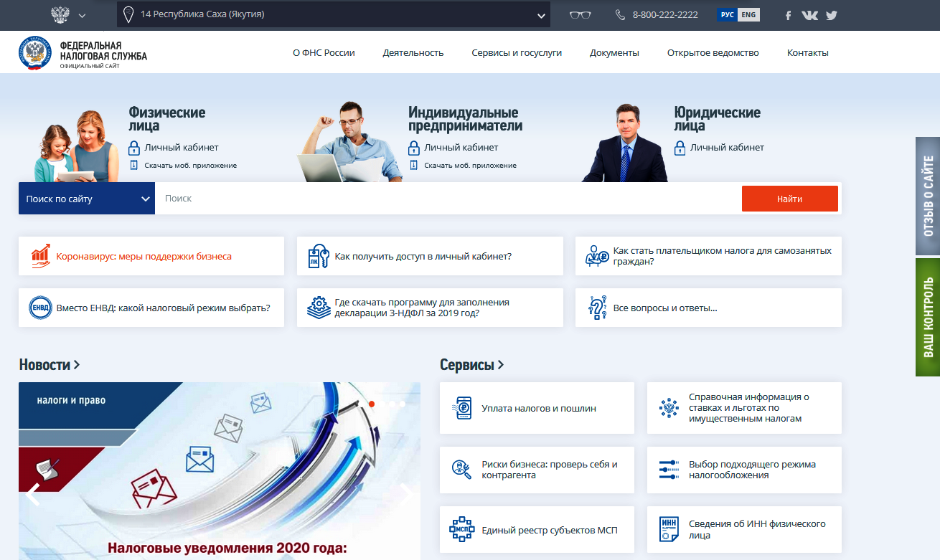Open the VK social icon
Image resolution: width=940 pixels, height=560 pixels.
coord(809,15)
